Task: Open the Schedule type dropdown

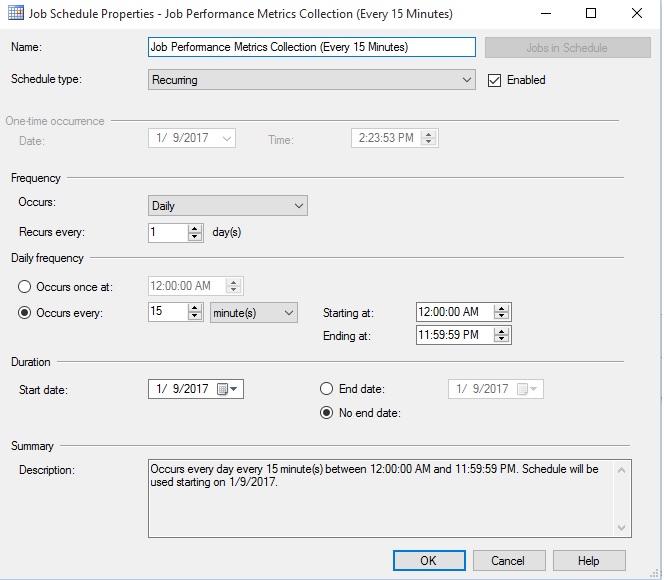Action: (312, 80)
